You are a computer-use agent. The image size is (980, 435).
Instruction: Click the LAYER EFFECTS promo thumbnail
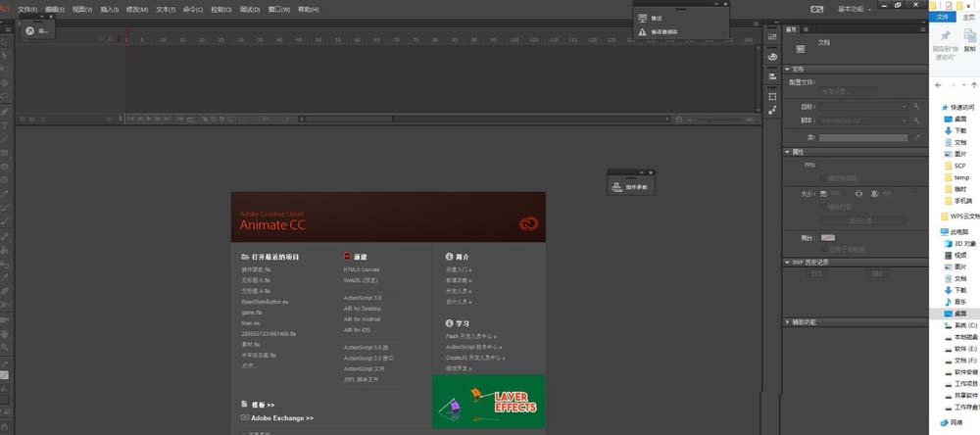coord(488,402)
